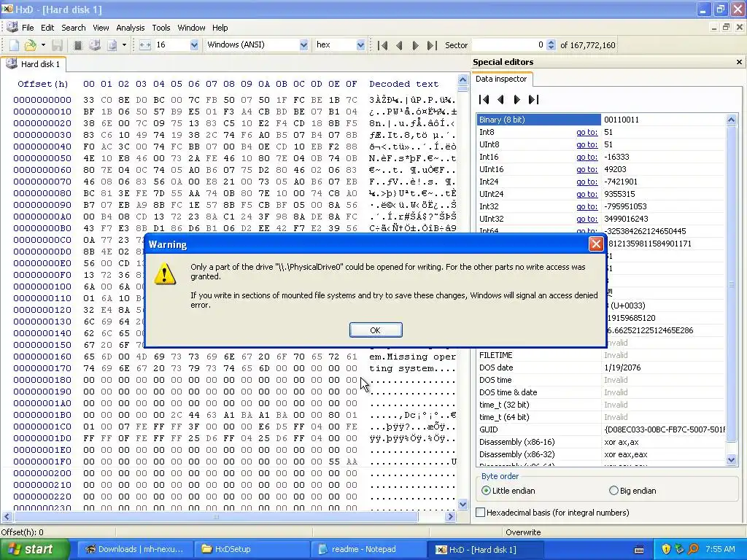Click the HxD document icon beside File menu
This screenshot has height=560, width=747.
12,27
